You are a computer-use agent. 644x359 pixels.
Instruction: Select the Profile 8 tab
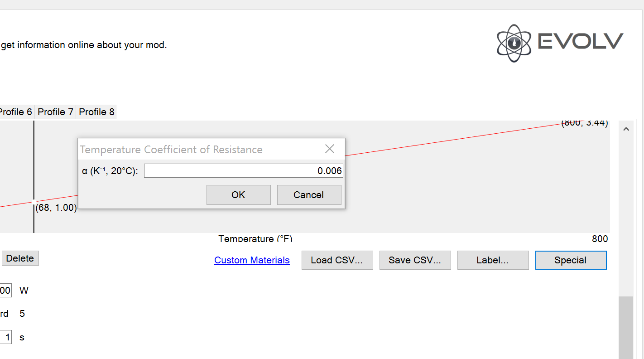96,112
